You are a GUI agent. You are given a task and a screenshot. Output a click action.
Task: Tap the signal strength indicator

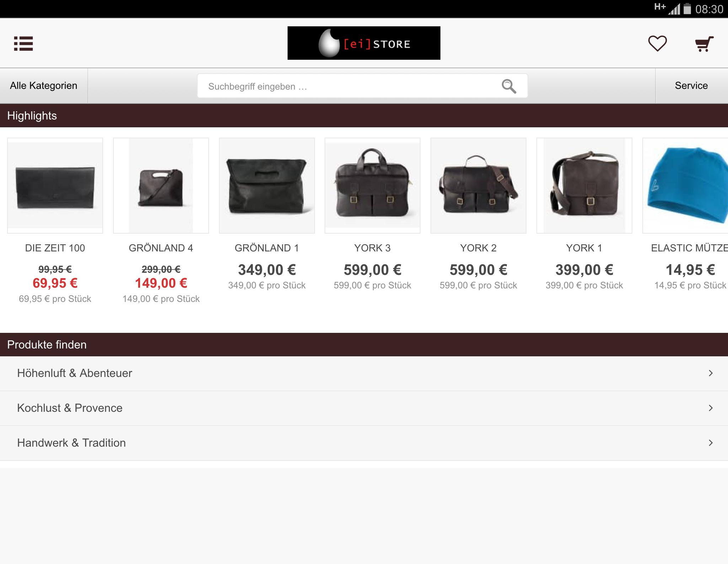pyautogui.click(x=674, y=9)
